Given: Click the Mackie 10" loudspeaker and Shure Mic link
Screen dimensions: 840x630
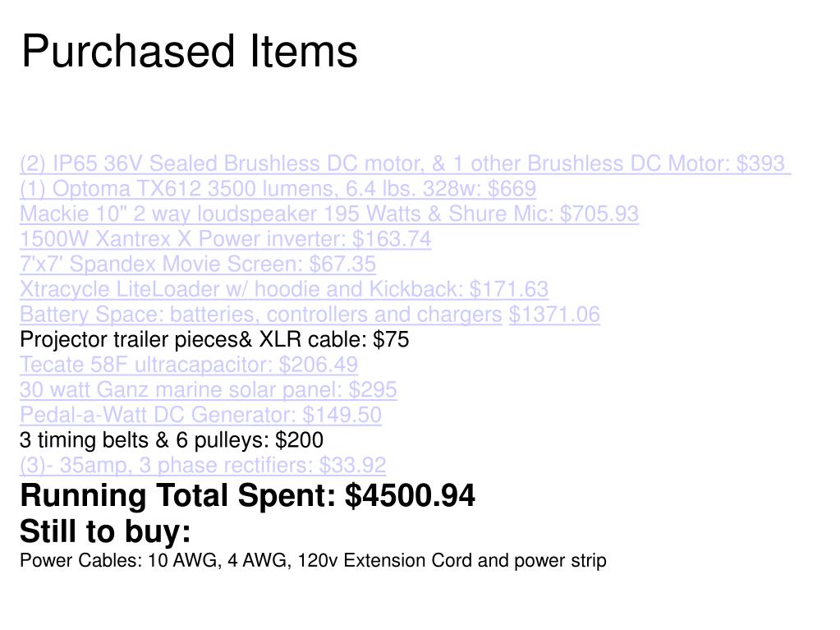Looking at the screenshot, I should tap(329, 214).
